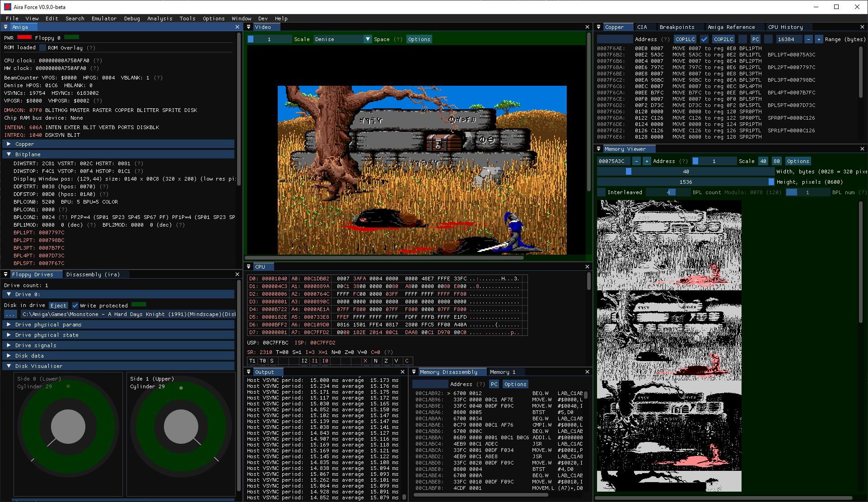Image resolution: width=868 pixels, height=502 pixels.
Task: Expand the Copper section in Amiga panel
Action: pyautogui.click(x=119, y=144)
